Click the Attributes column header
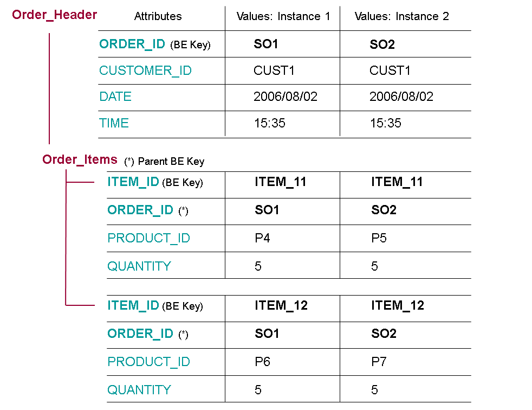This screenshot has height=410, width=532. (x=158, y=17)
